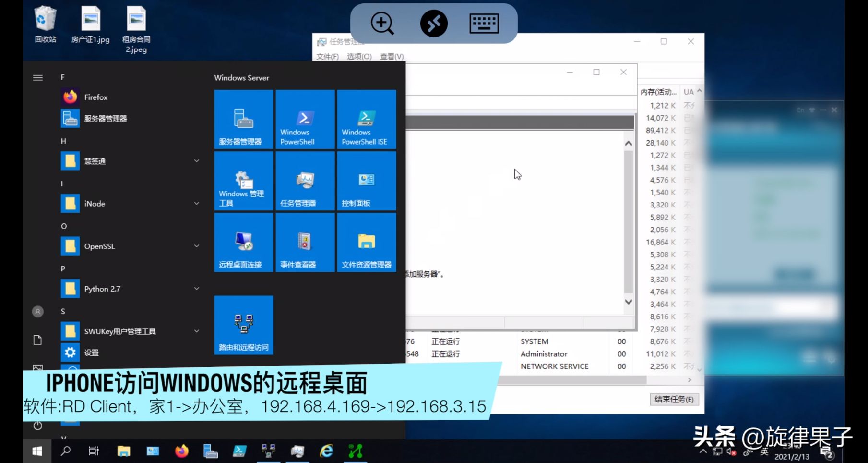Open Task View in the taskbar

click(x=94, y=451)
